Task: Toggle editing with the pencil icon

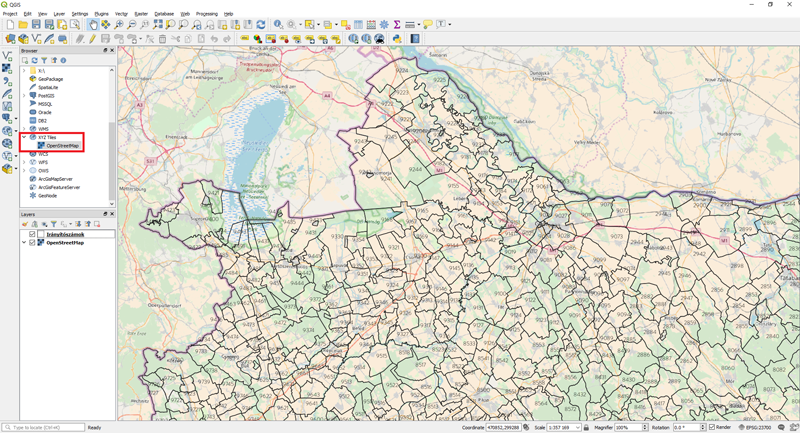Action: pyautogui.click(x=92, y=39)
